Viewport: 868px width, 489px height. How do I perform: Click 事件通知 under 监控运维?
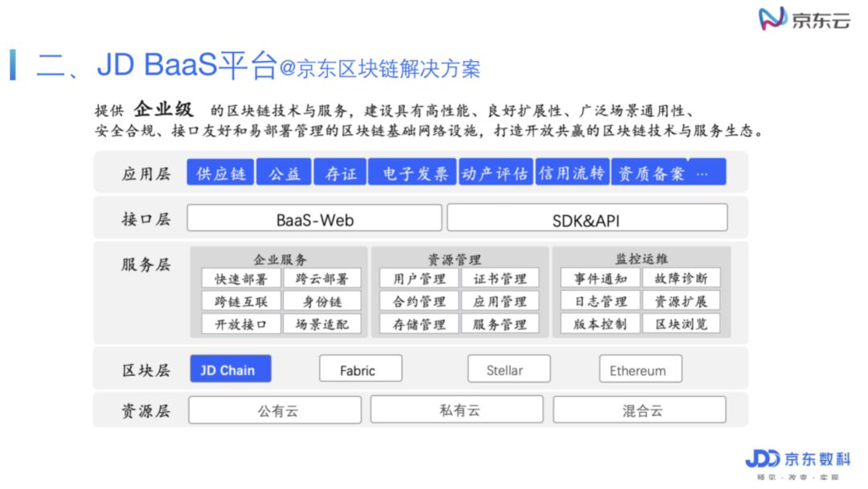click(600, 278)
